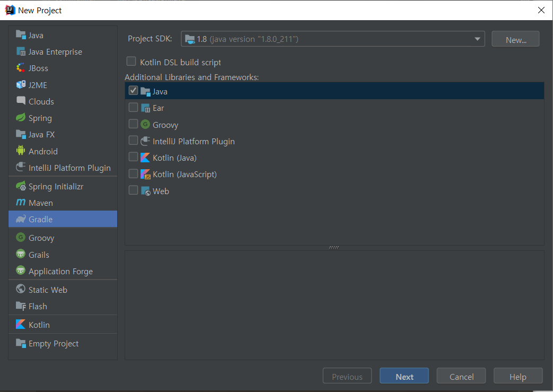
Task: Open the Project SDK dropdown arrow
Action: point(477,39)
